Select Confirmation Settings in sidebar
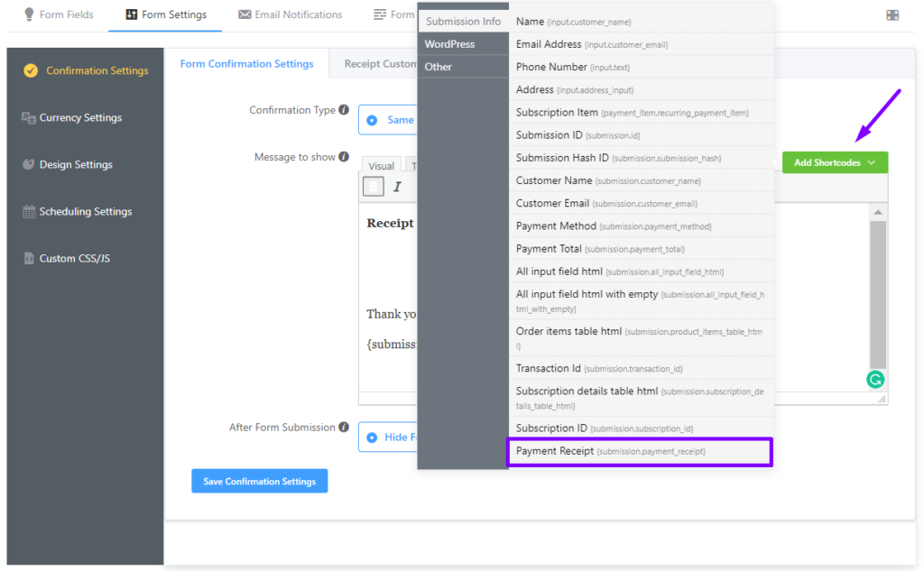 (x=86, y=70)
